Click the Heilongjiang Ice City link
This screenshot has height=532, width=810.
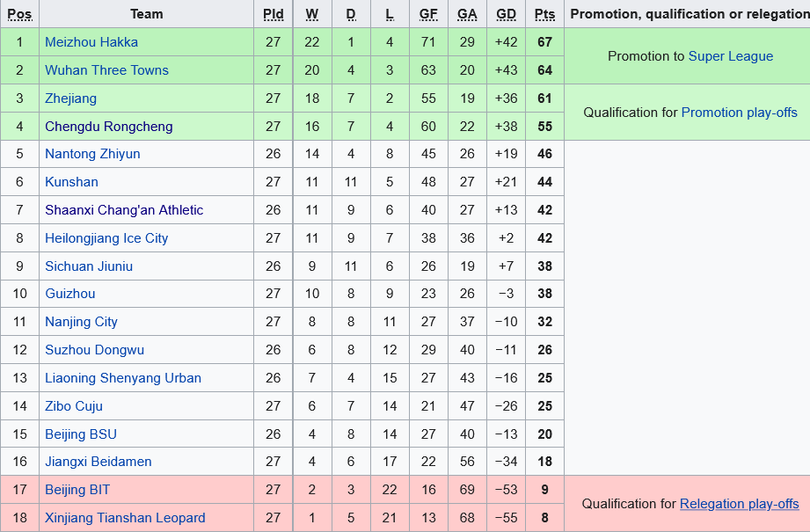click(106, 238)
